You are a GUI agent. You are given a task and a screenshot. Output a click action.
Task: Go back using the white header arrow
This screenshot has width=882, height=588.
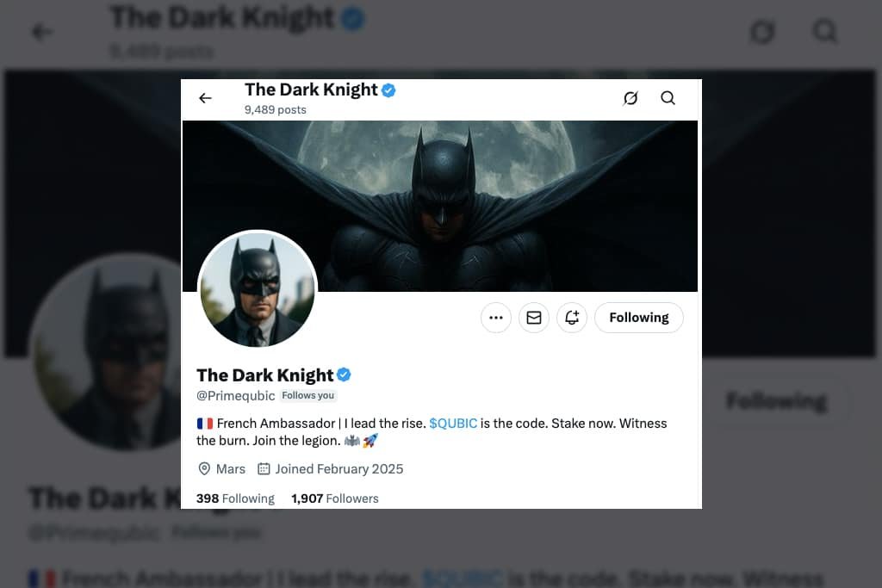(205, 98)
